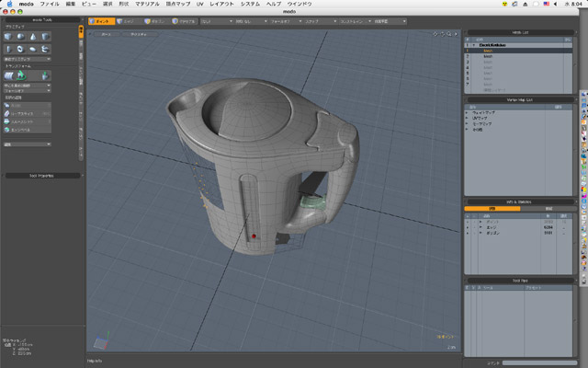The image size is (588, 368).
Task: Enable ポリゴン polygon selection mode
Action: (157, 21)
